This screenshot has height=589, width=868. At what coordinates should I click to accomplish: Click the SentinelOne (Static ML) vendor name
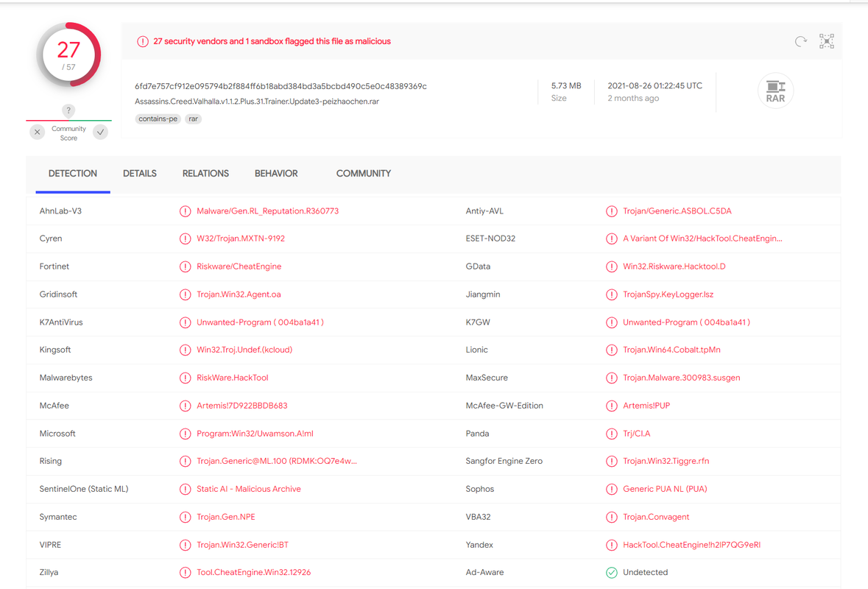click(84, 490)
